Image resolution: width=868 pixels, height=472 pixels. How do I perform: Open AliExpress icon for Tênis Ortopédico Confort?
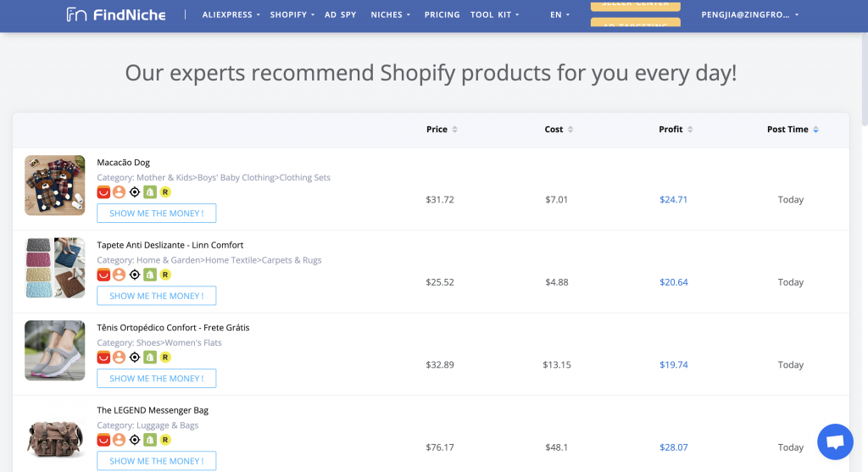click(x=103, y=357)
